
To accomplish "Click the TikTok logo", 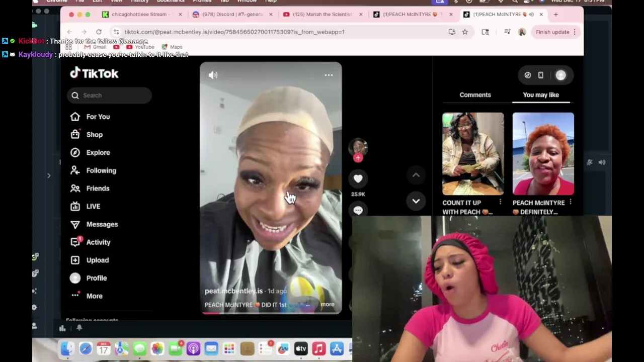I will pyautogui.click(x=94, y=73).
